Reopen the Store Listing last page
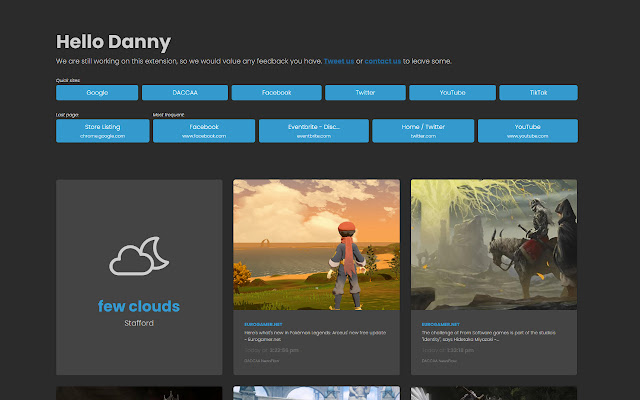 [x=102, y=131]
